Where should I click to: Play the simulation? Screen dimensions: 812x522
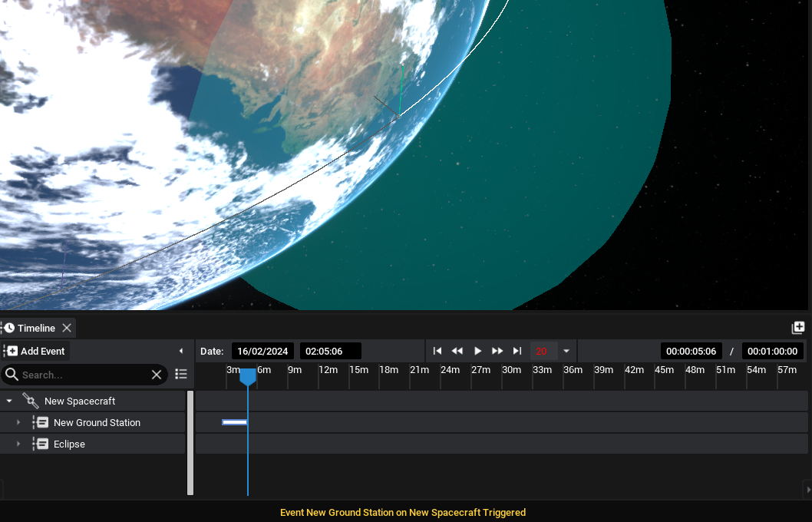pos(477,351)
